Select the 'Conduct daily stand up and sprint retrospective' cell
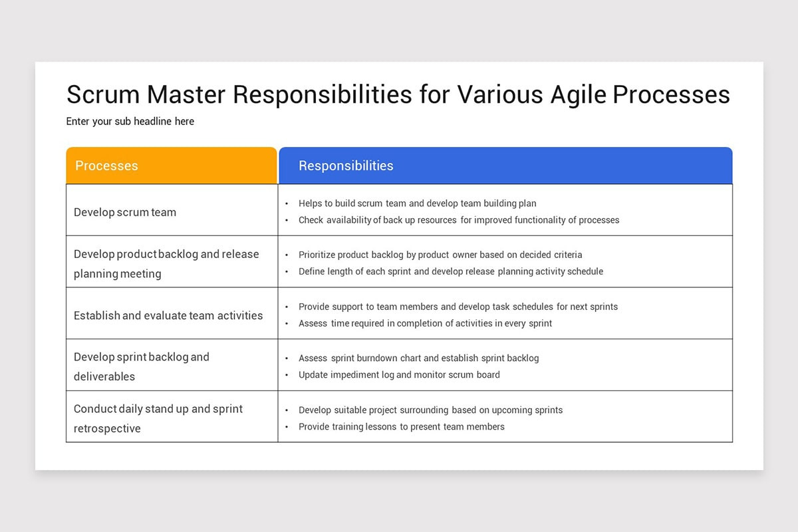 coord(172,416)
